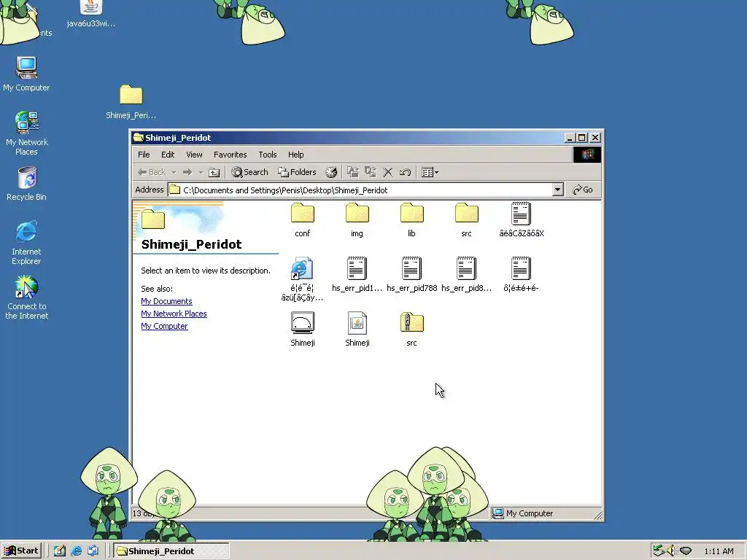Follow the My Network Places link
Viewport: 747px width, 560px height.
[x=174, y=314]
